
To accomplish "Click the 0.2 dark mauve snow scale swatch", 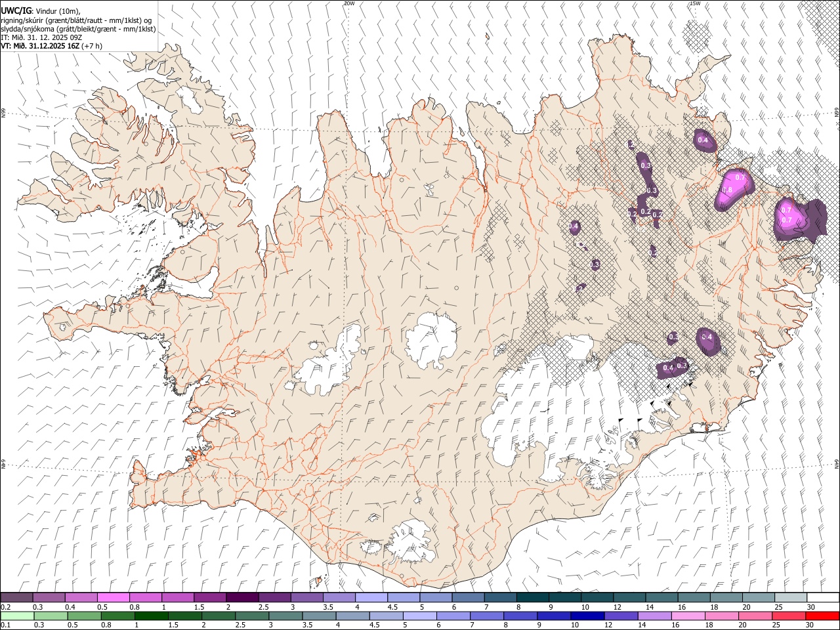I will [x=17, y=597].
